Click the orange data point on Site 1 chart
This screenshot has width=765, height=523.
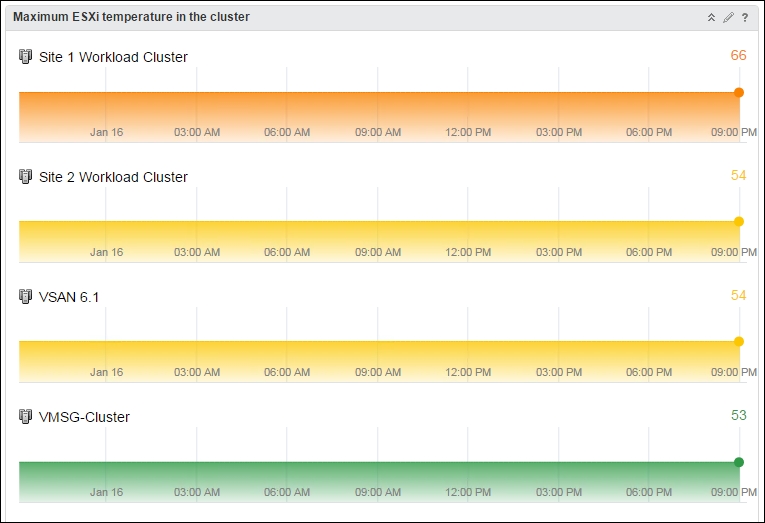pyautogui.click(x=739, y=92)
